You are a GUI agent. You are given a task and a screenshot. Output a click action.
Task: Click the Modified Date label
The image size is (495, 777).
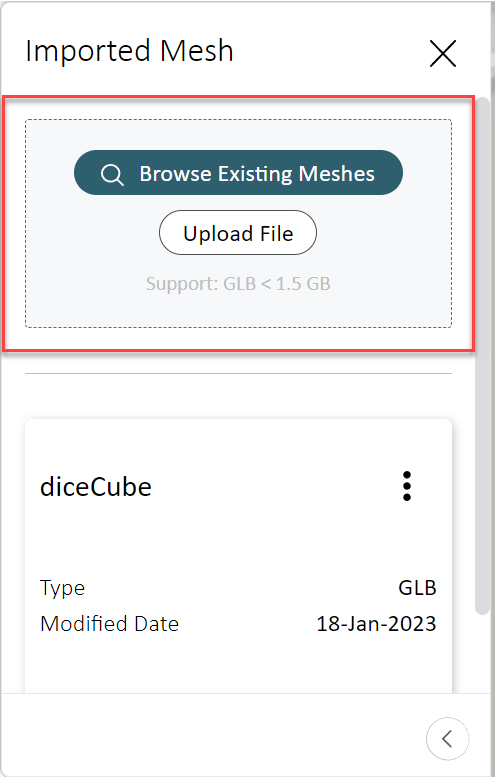pyautogui.click(x=110, y=623)
